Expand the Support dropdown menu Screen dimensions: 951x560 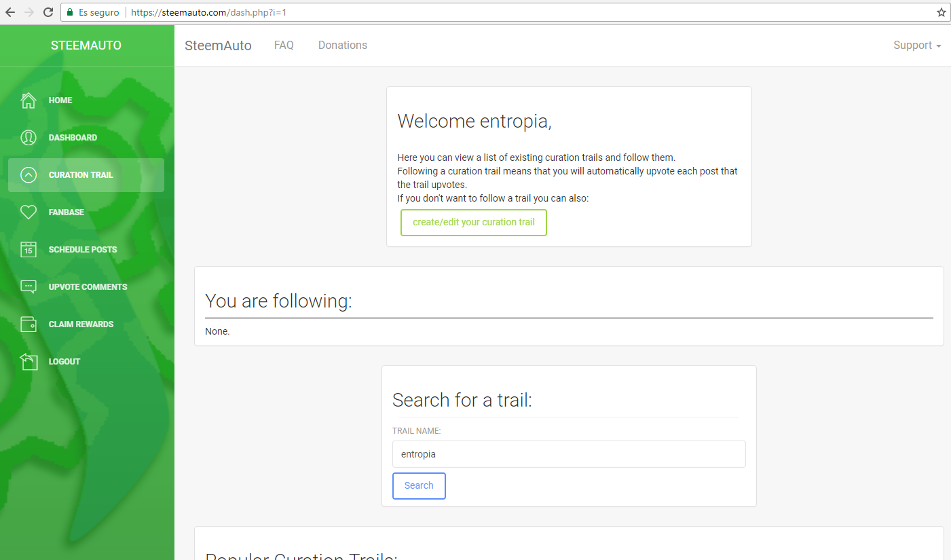tap(917, 45)
